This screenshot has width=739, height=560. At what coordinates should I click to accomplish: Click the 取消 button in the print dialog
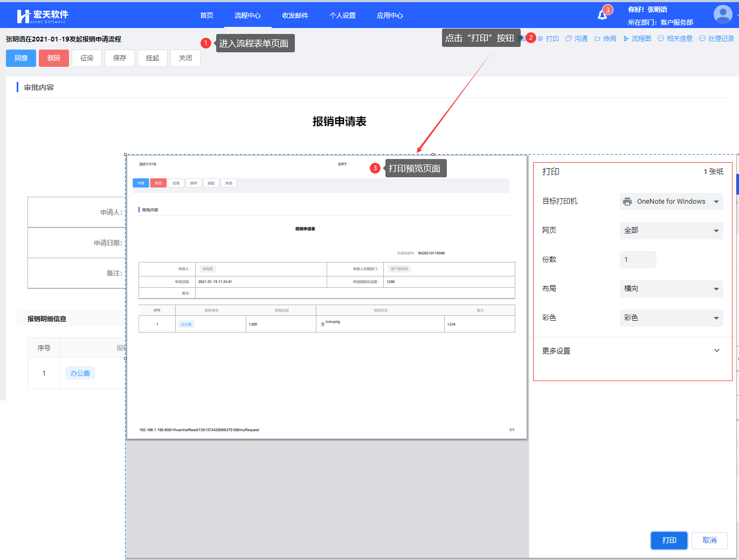(x=710, y=540)
